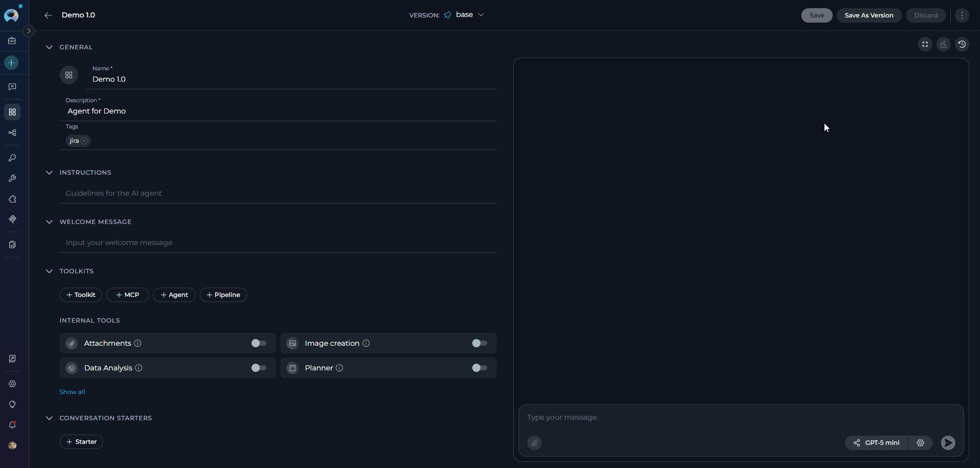
Task: Click the send message arrow button
Action: coord(948,443)
